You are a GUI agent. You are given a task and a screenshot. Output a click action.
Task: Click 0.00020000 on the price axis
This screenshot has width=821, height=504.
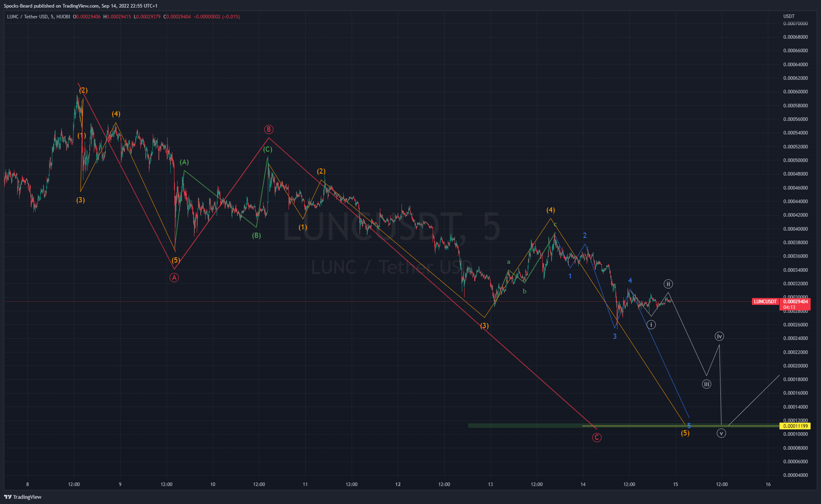(x=795, y=366)
